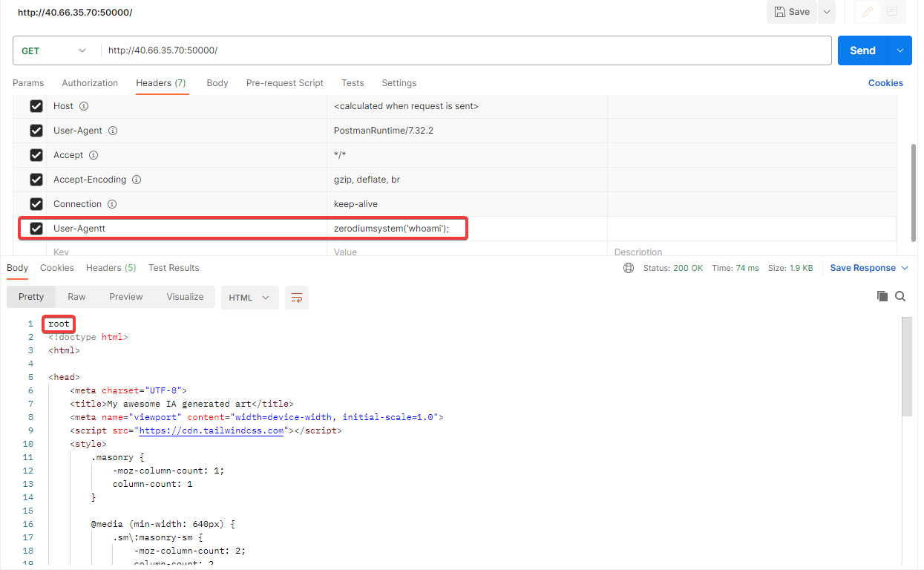This screenshot has width=924, height=570.
Task: Click the globe network icon near Status
Action: pyautogui.click(x=629, y=268)
